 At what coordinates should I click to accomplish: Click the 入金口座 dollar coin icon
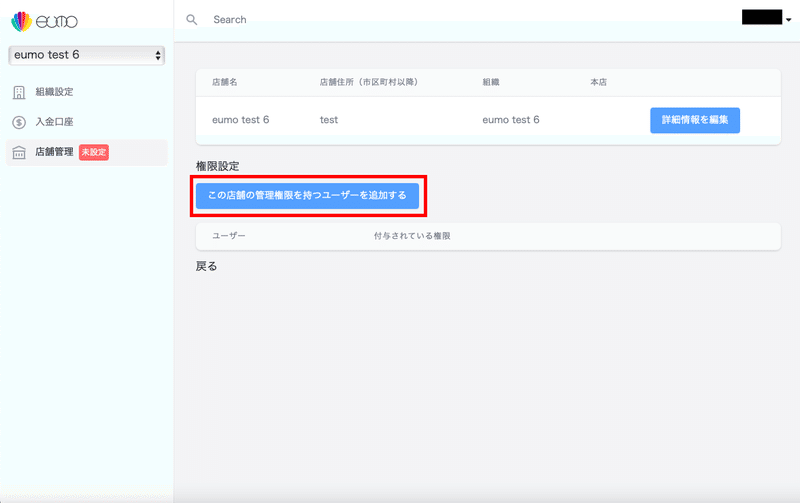(x=19, y=122)
